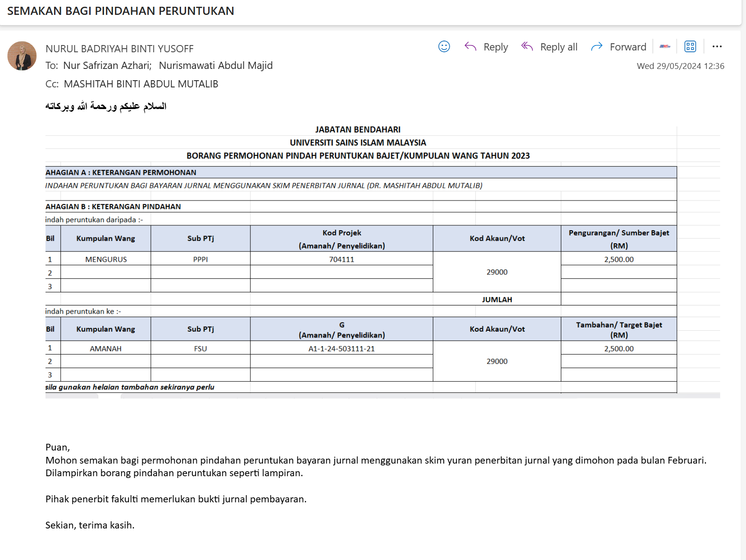The height and width of the screenshot is (560, 746).
Task: Click the Reply text button
Action: pos(496,47)
